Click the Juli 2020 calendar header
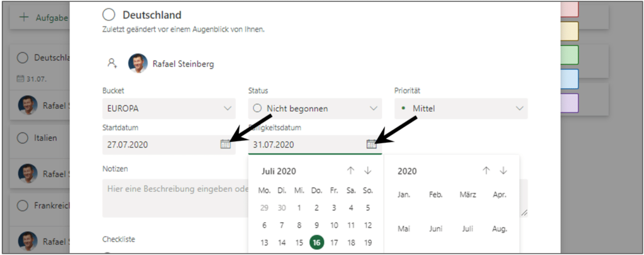The image size is (644, 255). [x=279, y=171]
